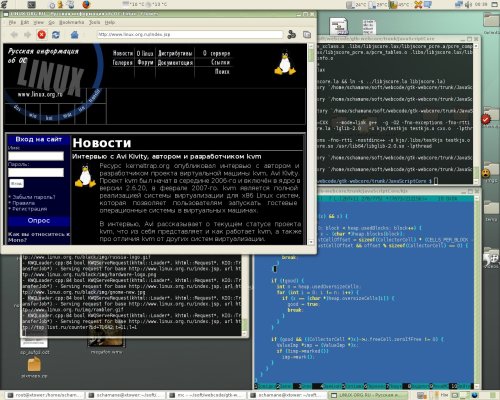Open the Дистрибутивы link in site navigation
The width and height of the screenshot is (500, 400).
click(x=175, y=53)
